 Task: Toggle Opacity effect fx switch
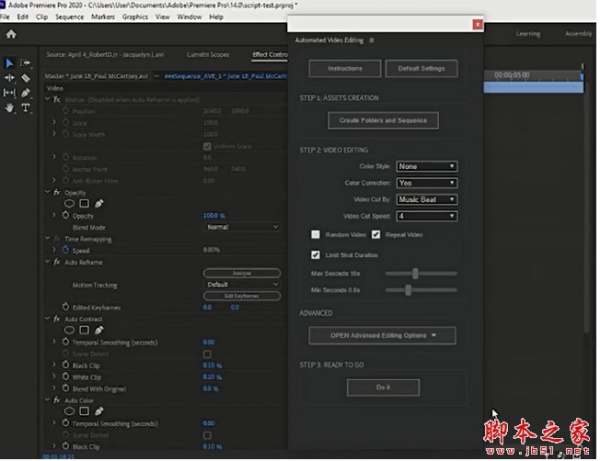[57, 192]
